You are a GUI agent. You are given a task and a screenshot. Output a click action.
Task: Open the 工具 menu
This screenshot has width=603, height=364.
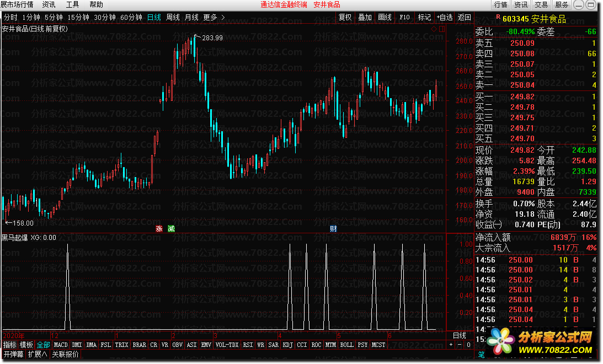(72, 4)
